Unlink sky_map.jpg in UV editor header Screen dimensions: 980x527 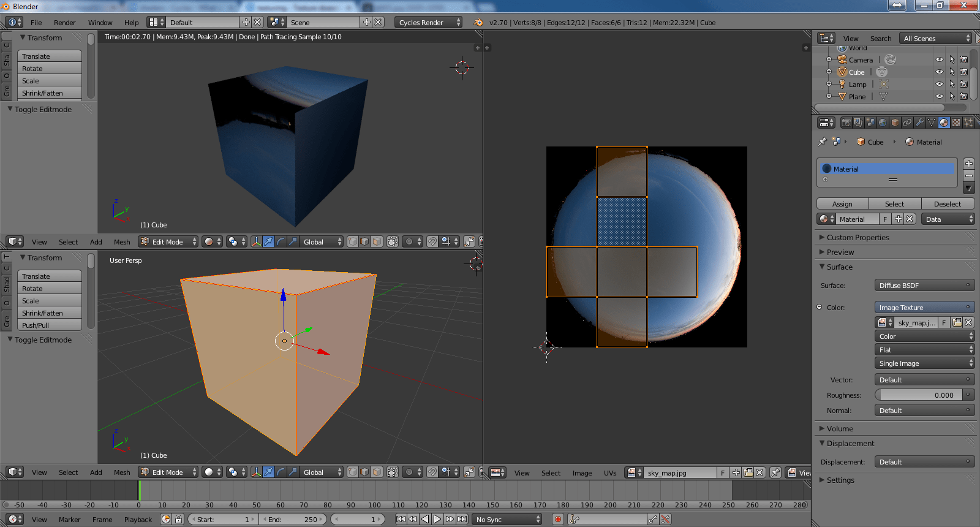point(759,472)
